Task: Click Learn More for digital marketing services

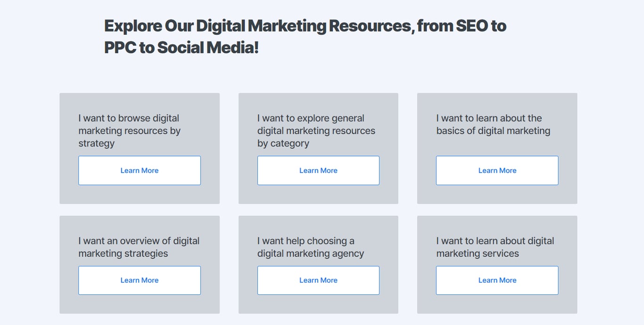Action: [497, 280]
